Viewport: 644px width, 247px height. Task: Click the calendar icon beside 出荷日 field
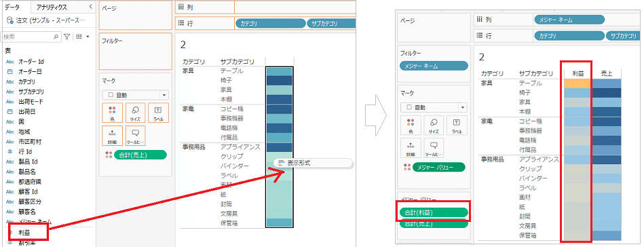tap(10, 112)
